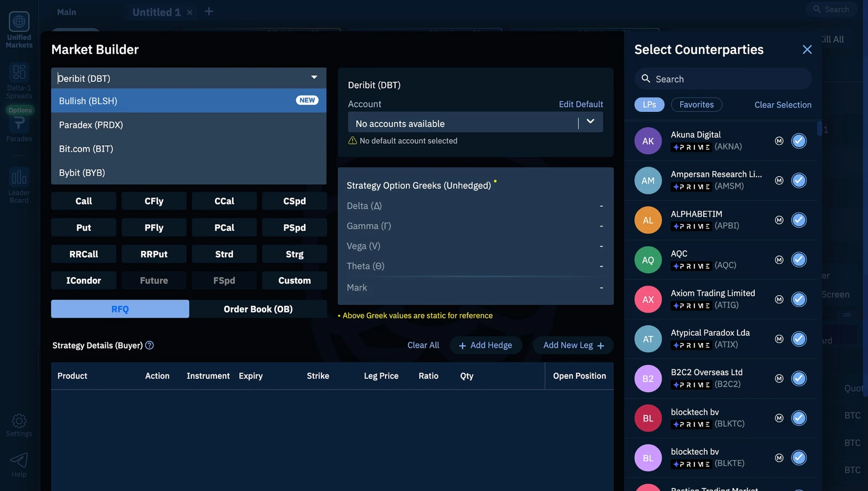Choose the PSpd strategy button
868x491 pixels.
coord(295,227)
